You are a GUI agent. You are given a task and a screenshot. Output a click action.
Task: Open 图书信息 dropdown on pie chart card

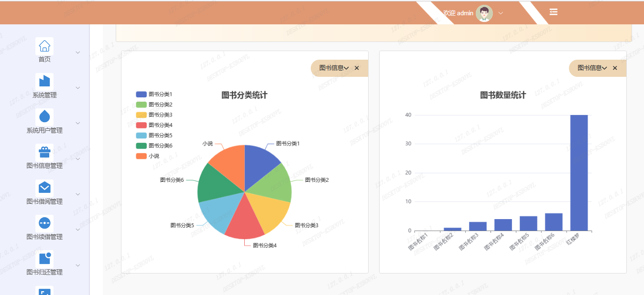click(x=334, y=68)
